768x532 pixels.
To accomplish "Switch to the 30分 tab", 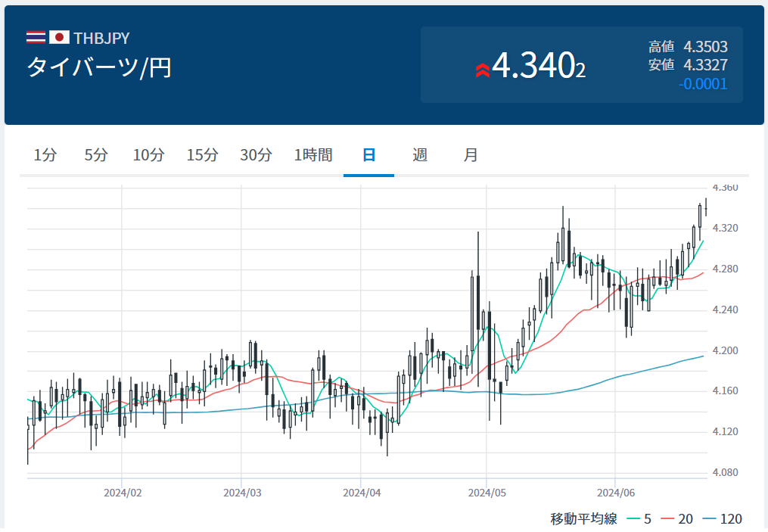I will [256, 155].
